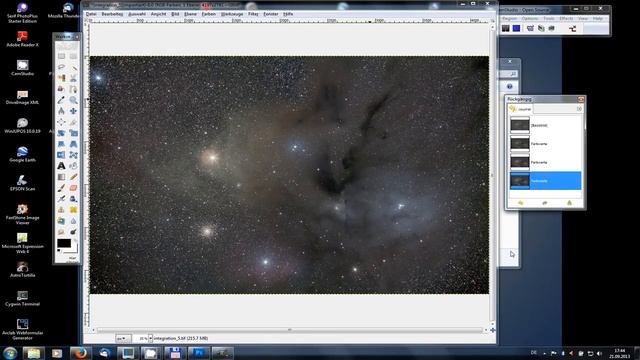Open the Options menu in CamStudio

pyautogui.click(x=529, y=19)
